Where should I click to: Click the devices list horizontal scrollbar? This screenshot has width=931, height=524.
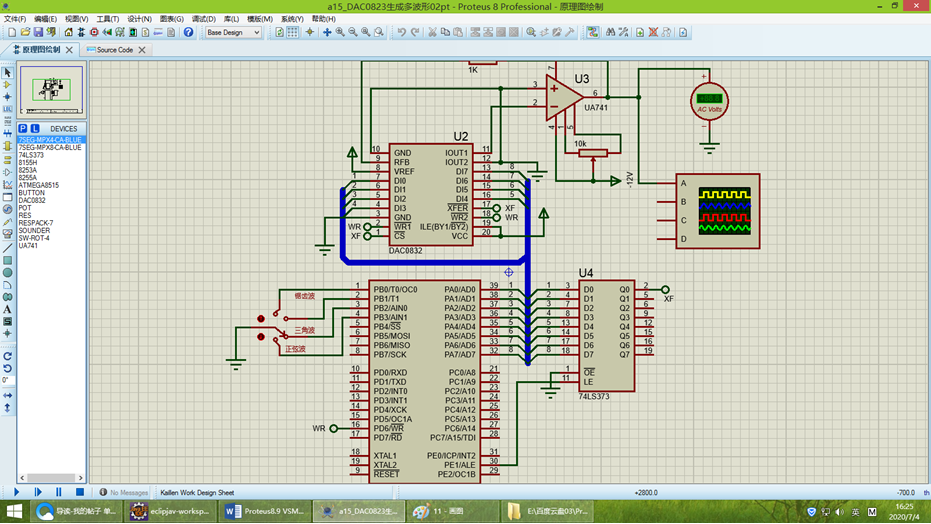click(x=52, y=478)
